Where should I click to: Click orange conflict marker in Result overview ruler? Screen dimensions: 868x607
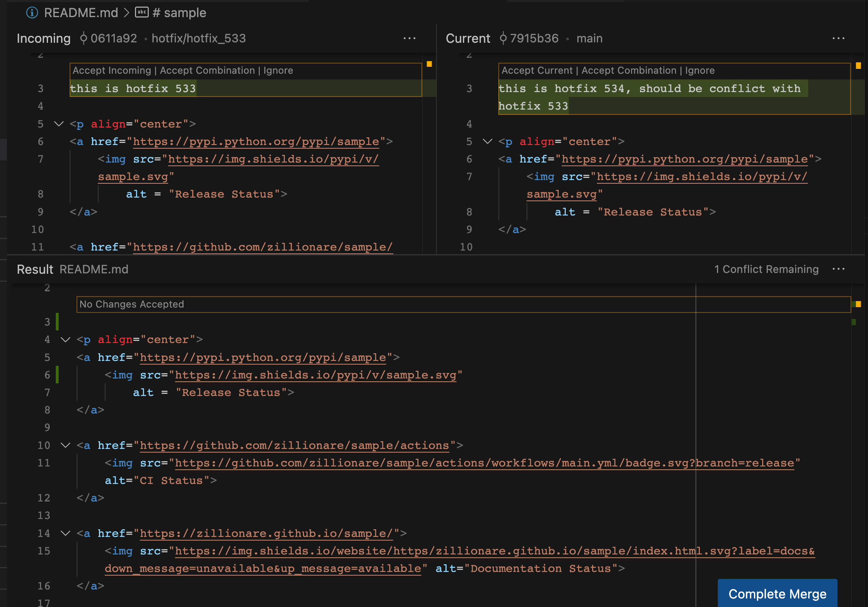tap(858, 304)
